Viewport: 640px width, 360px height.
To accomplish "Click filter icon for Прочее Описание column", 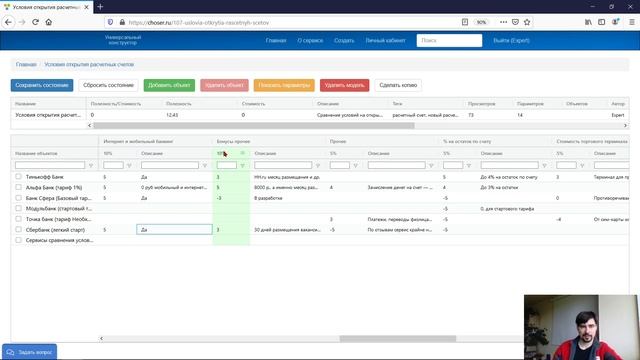I will click(x=431, y=165).
